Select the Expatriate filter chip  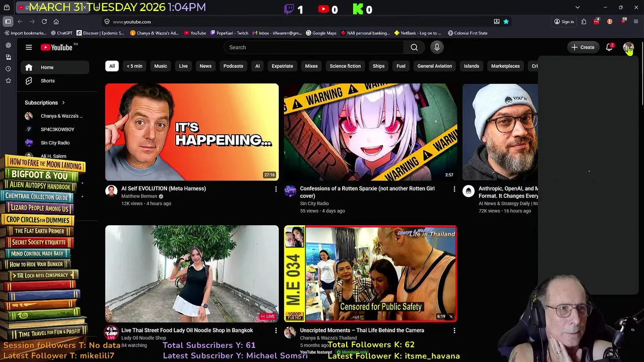282,66
